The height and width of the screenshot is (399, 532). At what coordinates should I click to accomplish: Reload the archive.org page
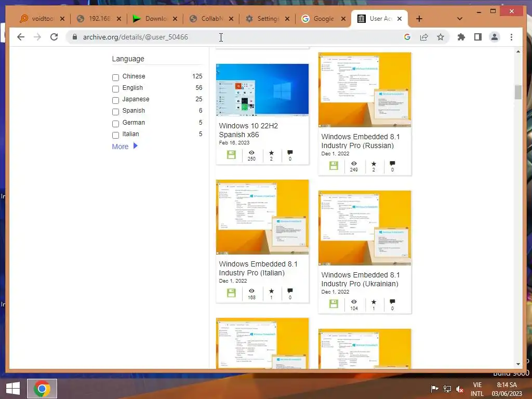pos(54,37)
